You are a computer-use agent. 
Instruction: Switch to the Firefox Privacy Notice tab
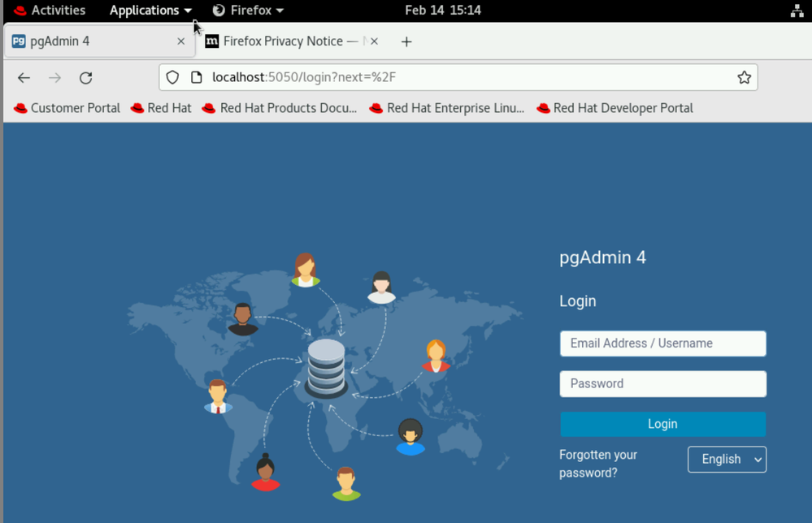284,41
